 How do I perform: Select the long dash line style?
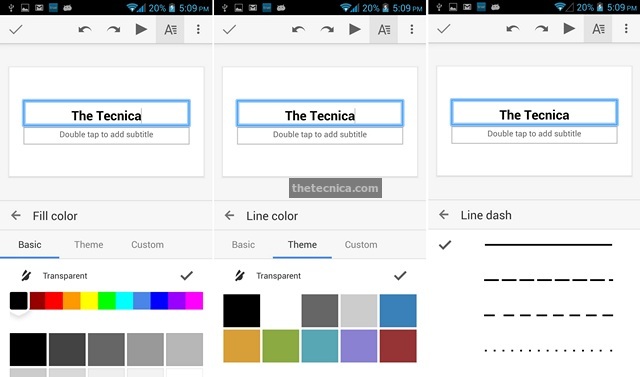pyautogui.click(x=548, y=280)
